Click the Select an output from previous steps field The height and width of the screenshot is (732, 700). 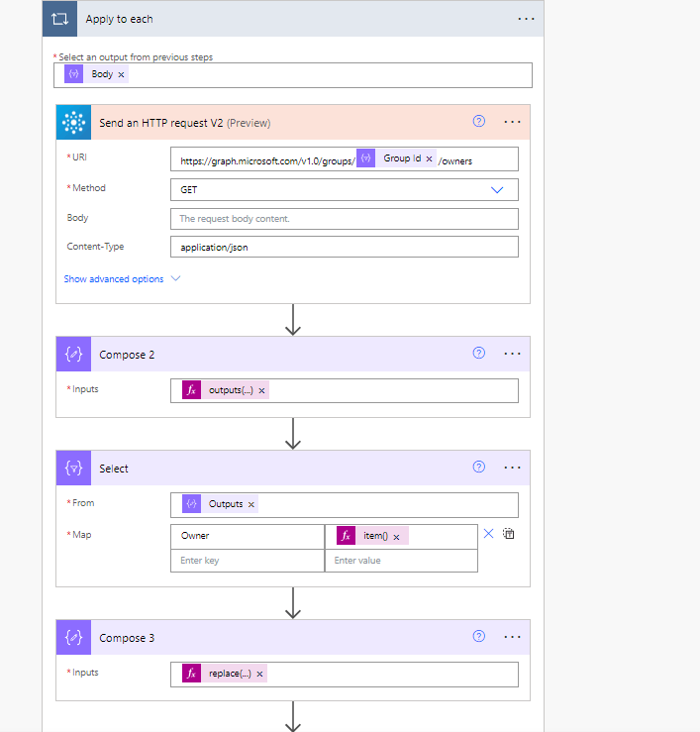(x=293, y=75)
